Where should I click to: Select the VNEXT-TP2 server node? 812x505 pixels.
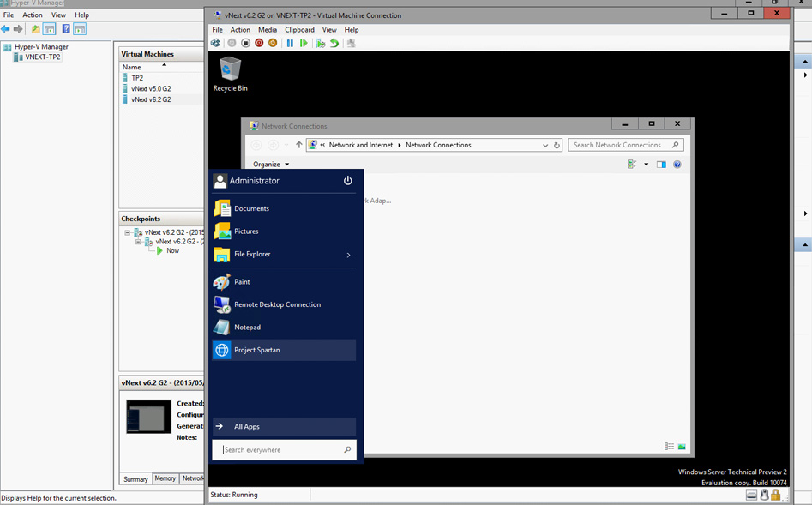pos(38,57)
